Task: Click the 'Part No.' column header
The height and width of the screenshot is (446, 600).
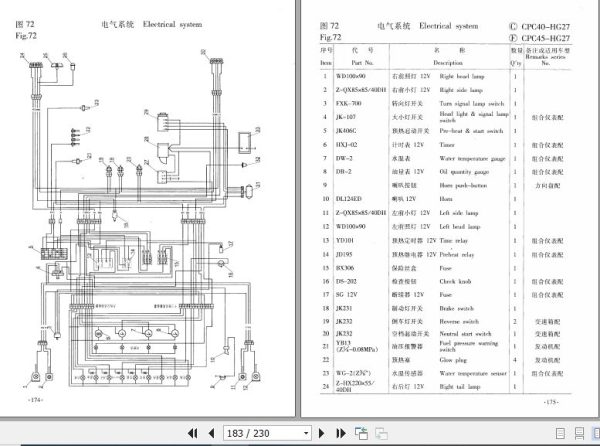Action: coord(362,63)
